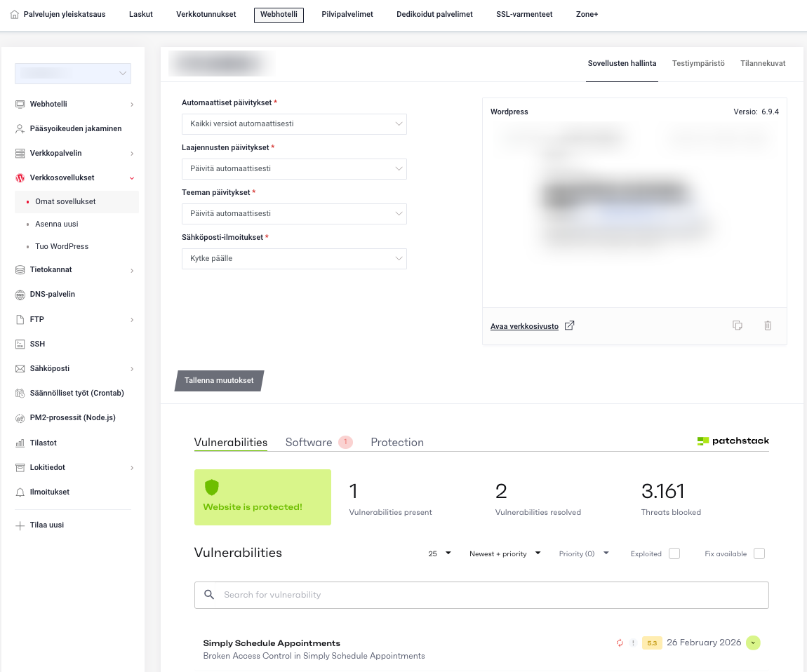Click the DNS-palvelin icon in sidebar
This screenshot has height=672, width=807.
click(20, 295)
